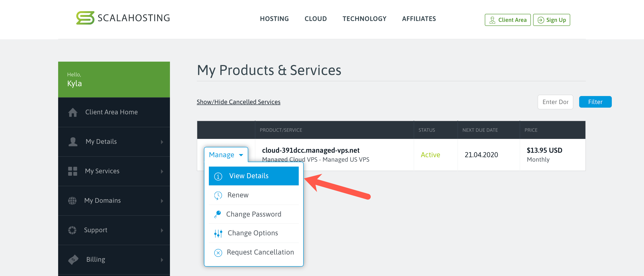The height and width of the screenshot is (276, 644).
Task: Click Show/Hide Cancelled Services link
Action: [x=238, y=102]
